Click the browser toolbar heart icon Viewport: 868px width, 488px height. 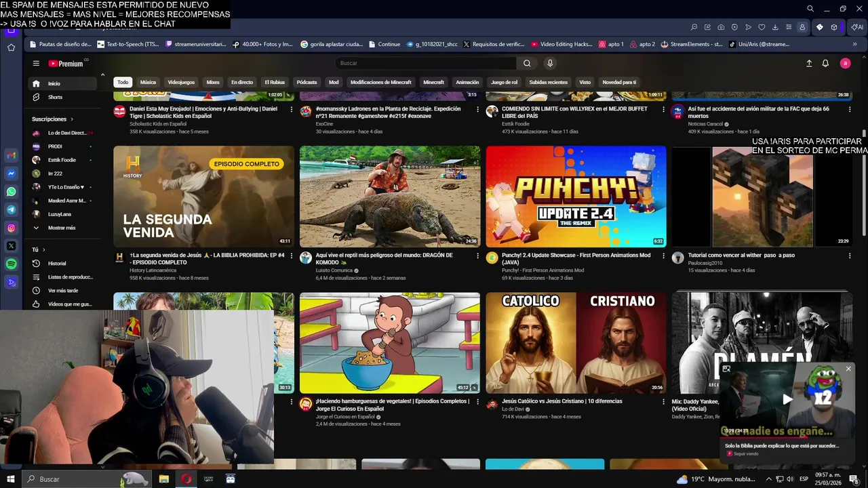click(x=762, y=27)
